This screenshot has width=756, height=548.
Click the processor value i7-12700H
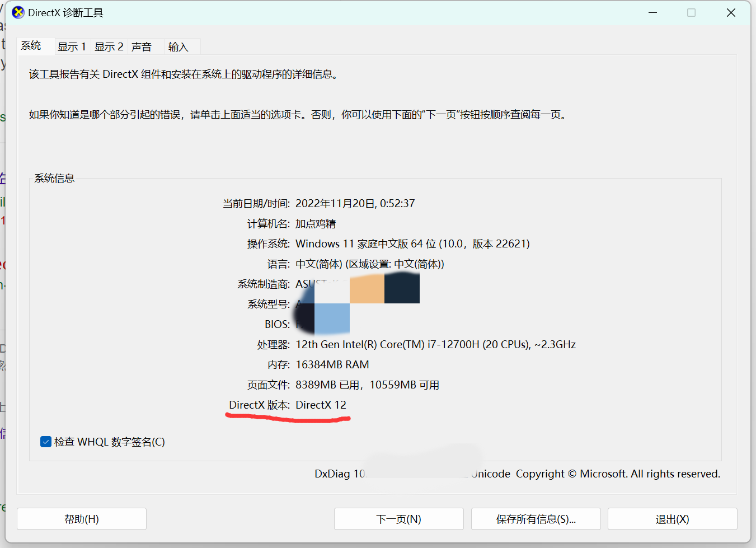(x=435, y=344)
